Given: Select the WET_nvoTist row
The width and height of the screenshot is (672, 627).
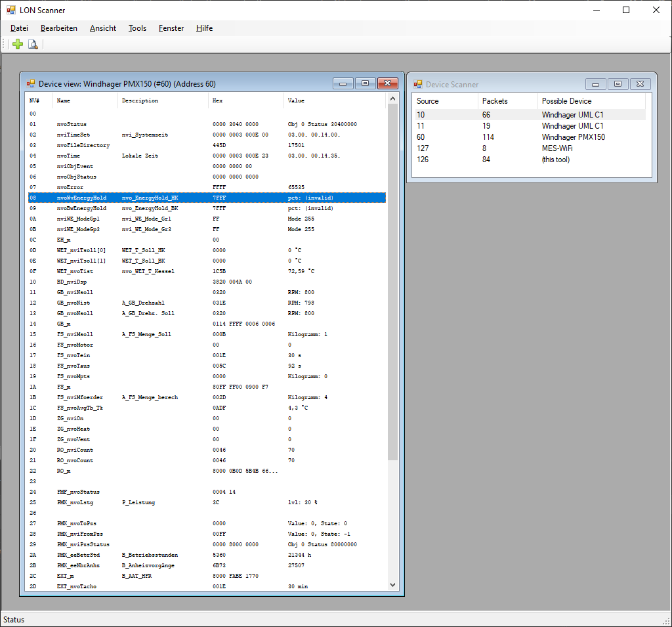Looking at the screenshot, I should point(207,271).
